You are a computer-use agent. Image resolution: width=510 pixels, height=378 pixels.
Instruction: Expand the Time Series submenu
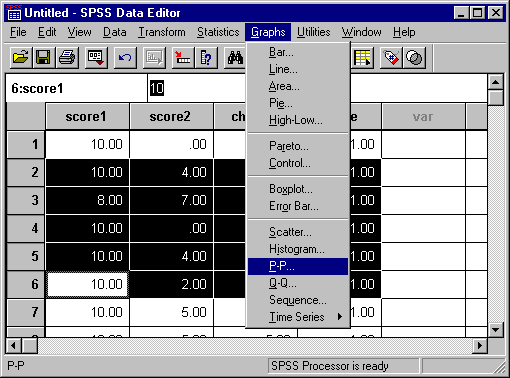(x=298, y=317)
